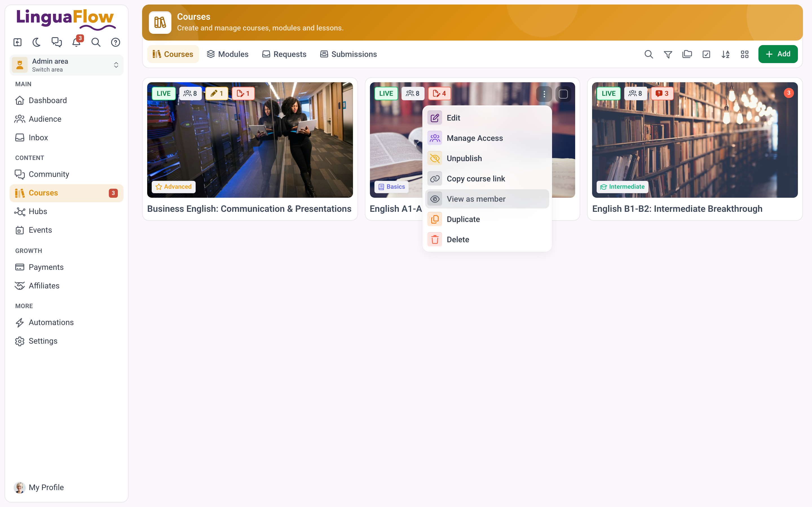
Task: Collapse sidebar with panel icon
Action: [x=17, y=42]
